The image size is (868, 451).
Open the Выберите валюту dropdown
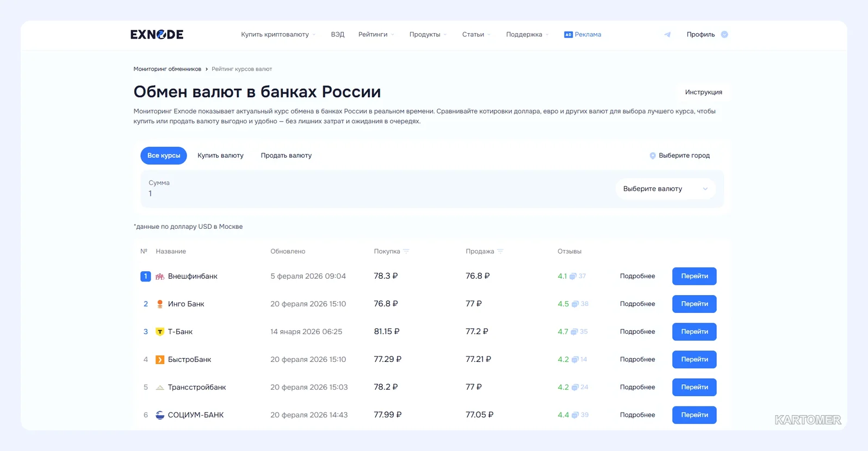[x=665, y=189]
